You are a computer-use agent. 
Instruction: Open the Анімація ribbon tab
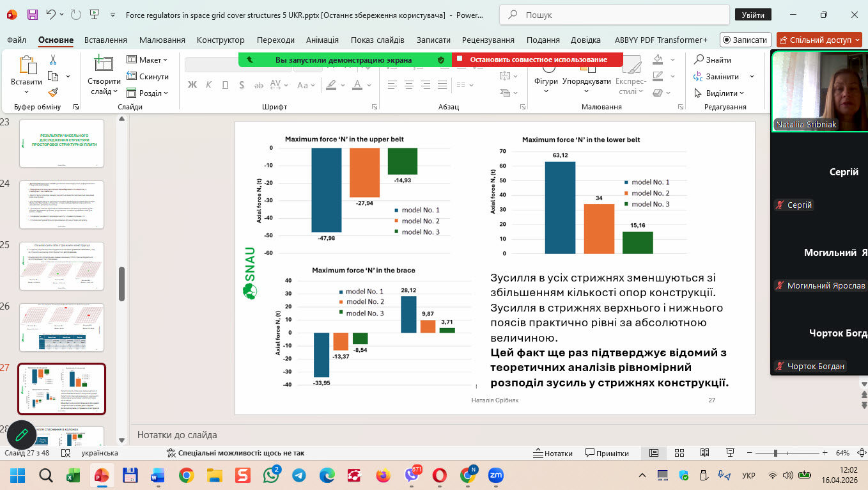pos(322,40)
